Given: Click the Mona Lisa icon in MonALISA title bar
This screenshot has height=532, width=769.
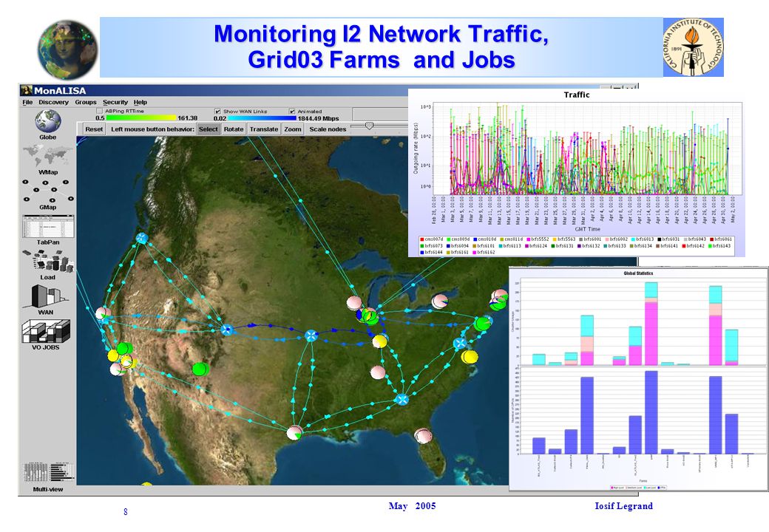Looking at the screenshot, I should coord(27,90).
